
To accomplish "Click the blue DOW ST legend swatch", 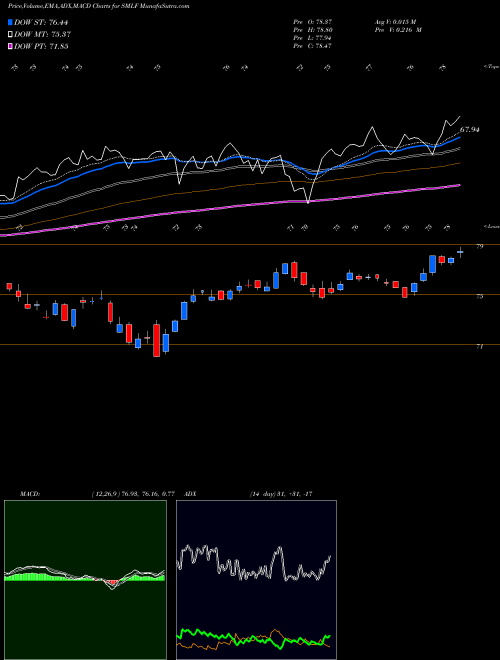I will pos(11,23).
